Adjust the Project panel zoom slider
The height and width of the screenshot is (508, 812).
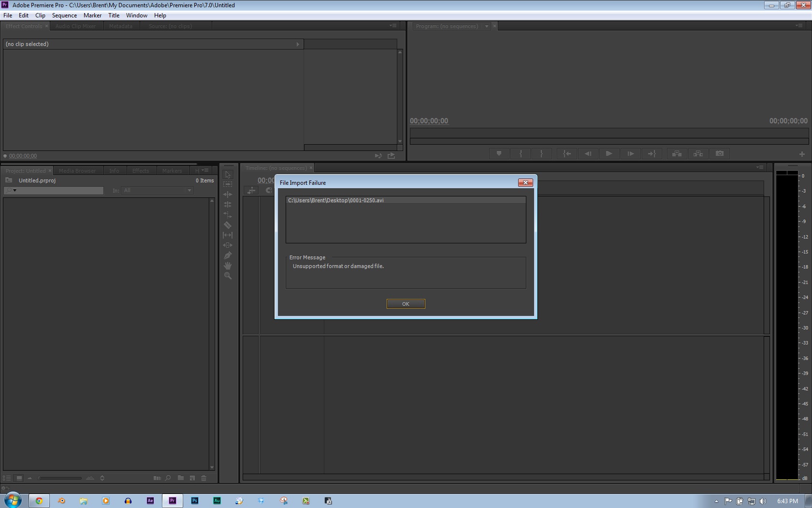(x=60, y=478)
